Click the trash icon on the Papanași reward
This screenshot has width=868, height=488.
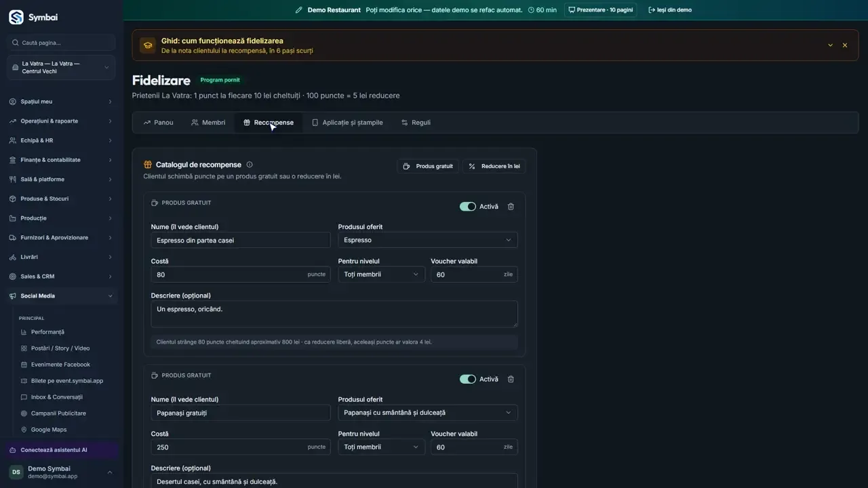click(x=511, y=380)
